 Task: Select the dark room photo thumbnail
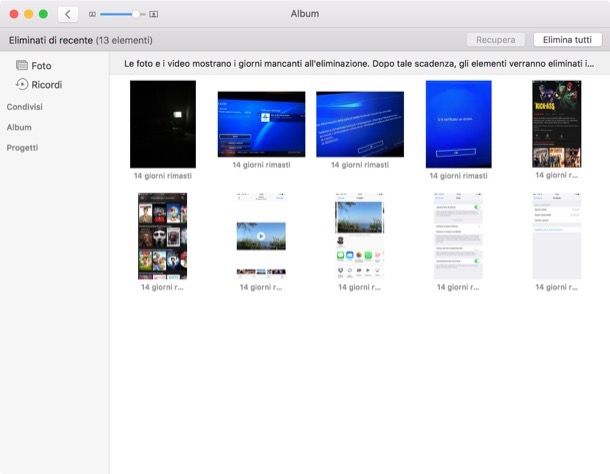pyautogui.click(x=163, y=124)
